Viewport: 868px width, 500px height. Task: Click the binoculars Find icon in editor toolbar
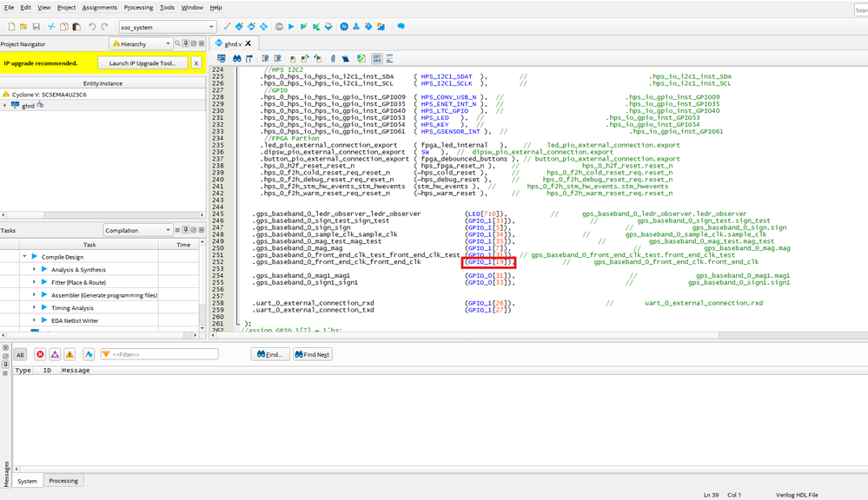(237, 58)
